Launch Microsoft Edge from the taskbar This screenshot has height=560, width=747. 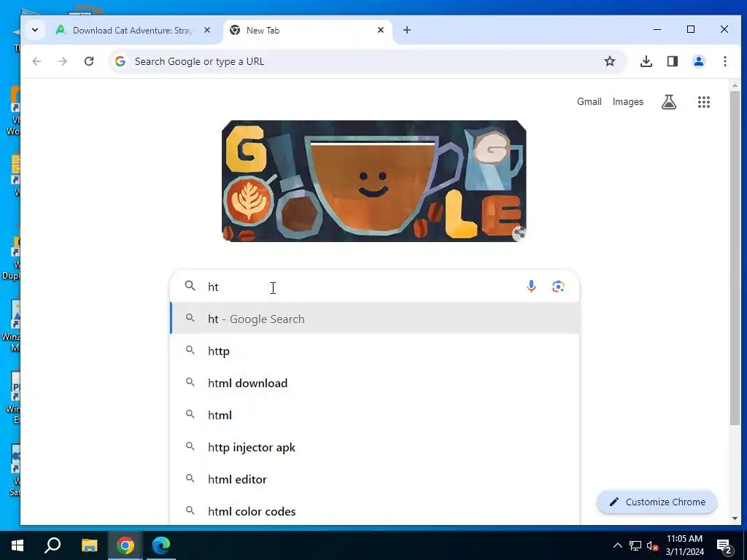pos(161,545)
